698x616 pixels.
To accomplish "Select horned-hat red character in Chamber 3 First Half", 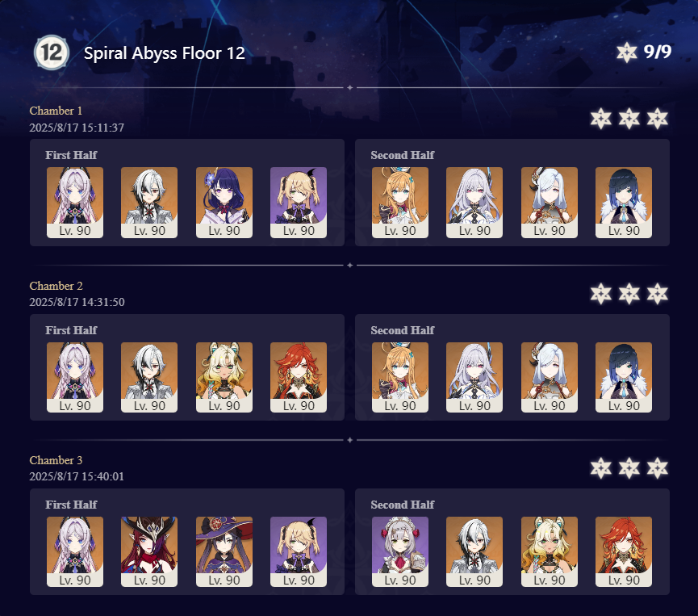I will [149, 551].
